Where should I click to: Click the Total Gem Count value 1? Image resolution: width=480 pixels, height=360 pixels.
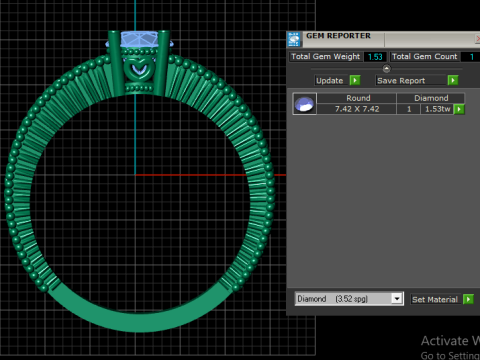tap(471, 57)
